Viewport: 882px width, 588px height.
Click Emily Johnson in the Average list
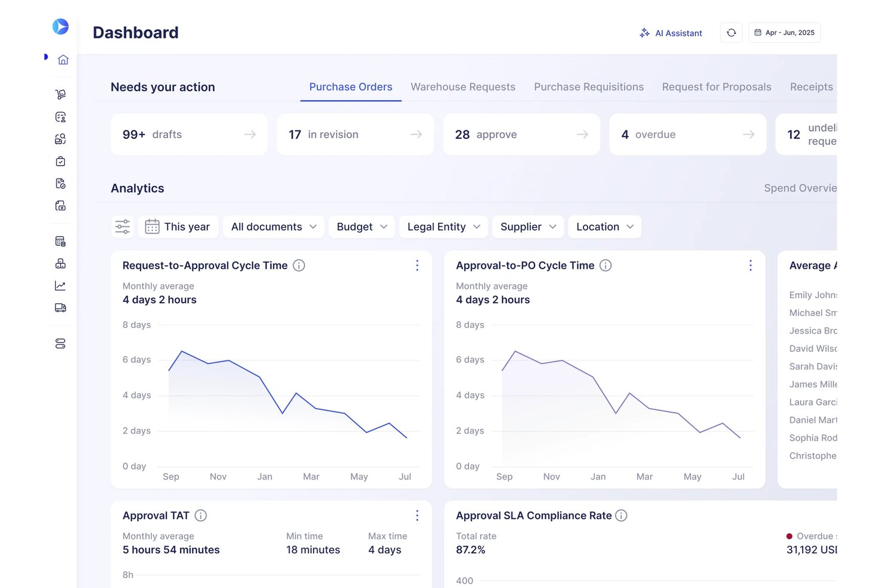click(813, 295)
